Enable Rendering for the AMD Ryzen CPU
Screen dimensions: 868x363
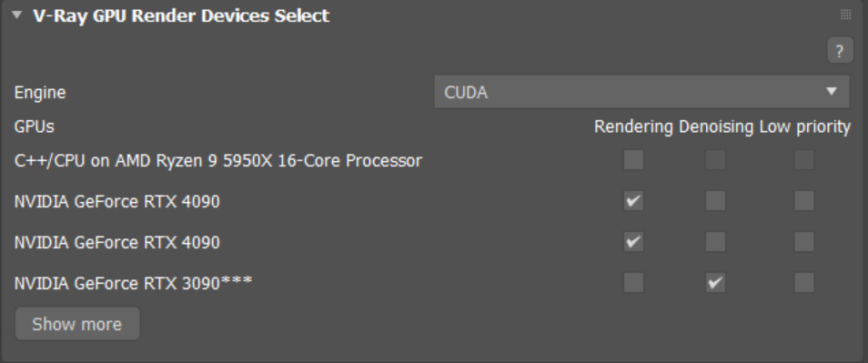633,160
